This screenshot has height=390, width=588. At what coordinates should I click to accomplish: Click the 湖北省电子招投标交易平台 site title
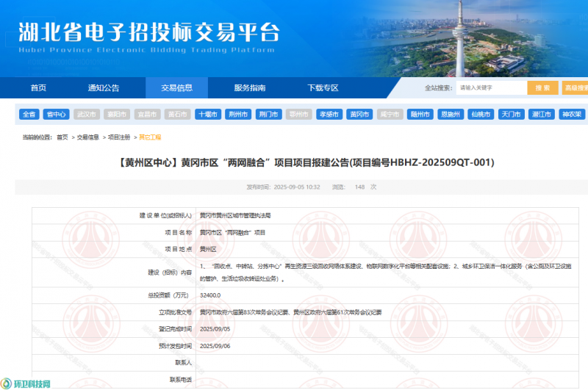[x=149, y=32]
